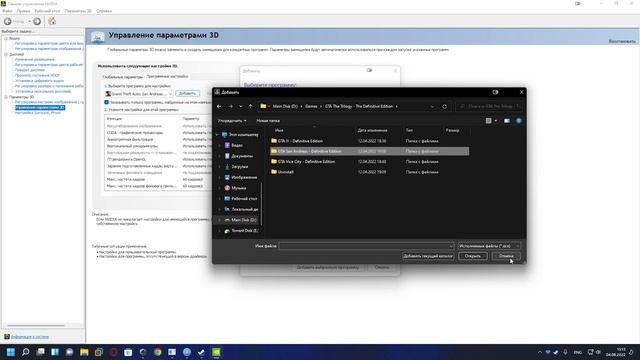Sort by Размер column header
Viewport: 640px width, 360px height.
pyautogui.click(x=452, y=130)
